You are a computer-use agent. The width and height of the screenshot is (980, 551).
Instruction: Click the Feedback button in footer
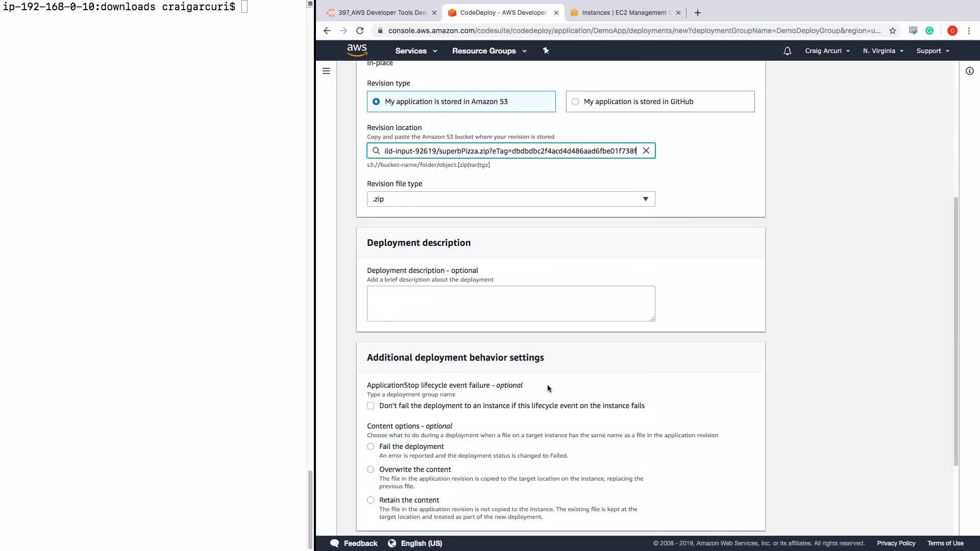354,543
